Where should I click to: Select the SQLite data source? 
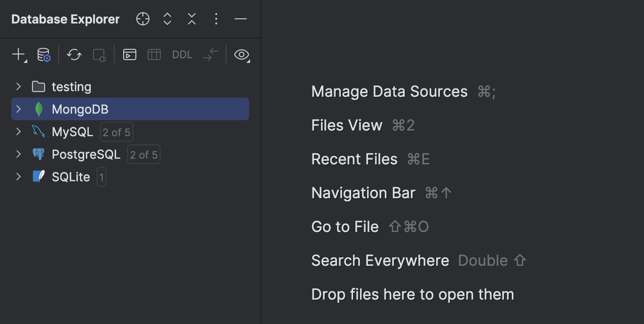click(130, 177)
